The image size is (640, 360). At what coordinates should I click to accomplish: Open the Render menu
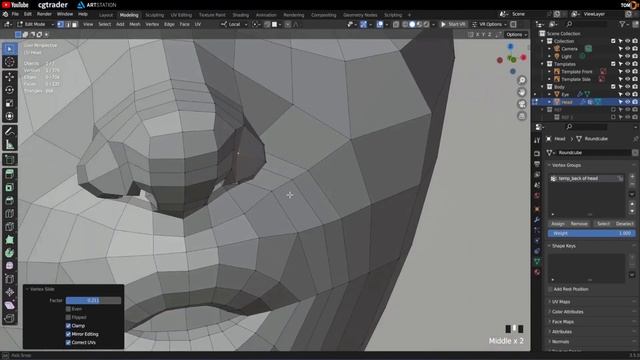[44, 14]
